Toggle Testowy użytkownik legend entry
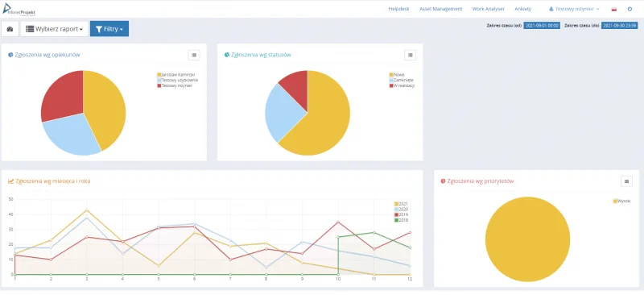Image resolution: width=644 pixels, height=295 pixels. point(177,81)
